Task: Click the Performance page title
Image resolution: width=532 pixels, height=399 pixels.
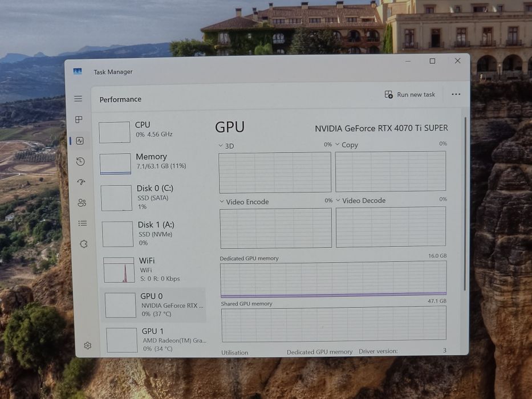Action: pos(120,99)
